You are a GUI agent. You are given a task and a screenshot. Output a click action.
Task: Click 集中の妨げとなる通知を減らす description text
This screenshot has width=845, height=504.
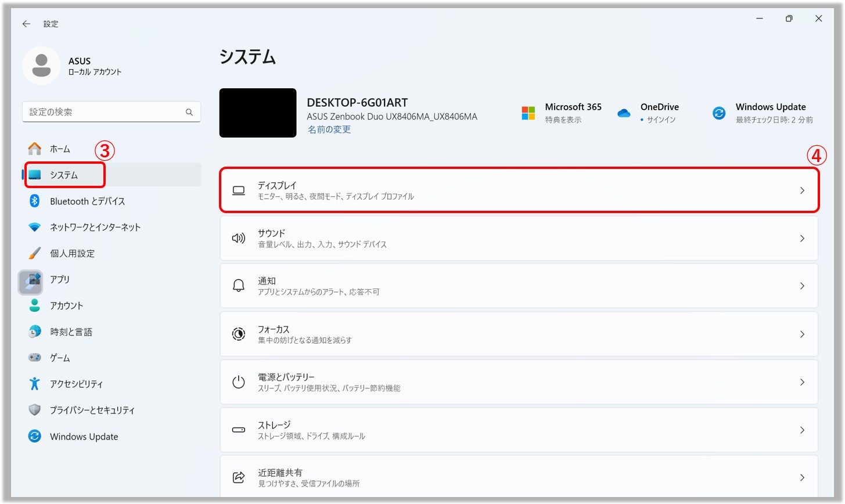(305, 340)
